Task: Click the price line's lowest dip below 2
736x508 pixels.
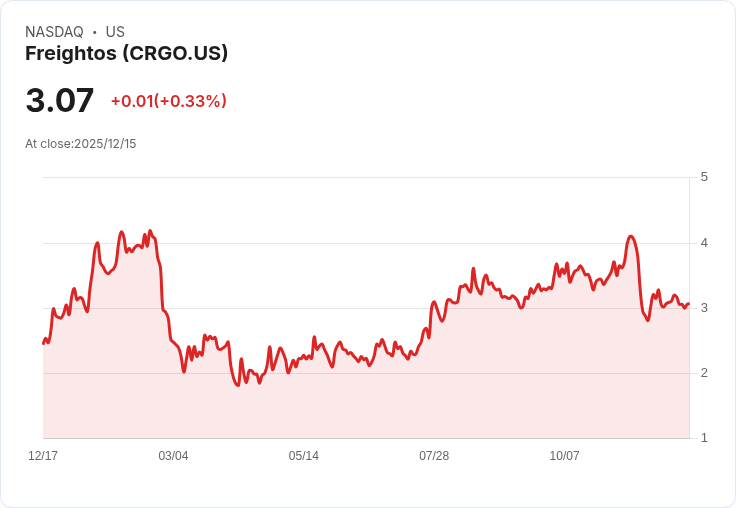Action: coord(237,385)
